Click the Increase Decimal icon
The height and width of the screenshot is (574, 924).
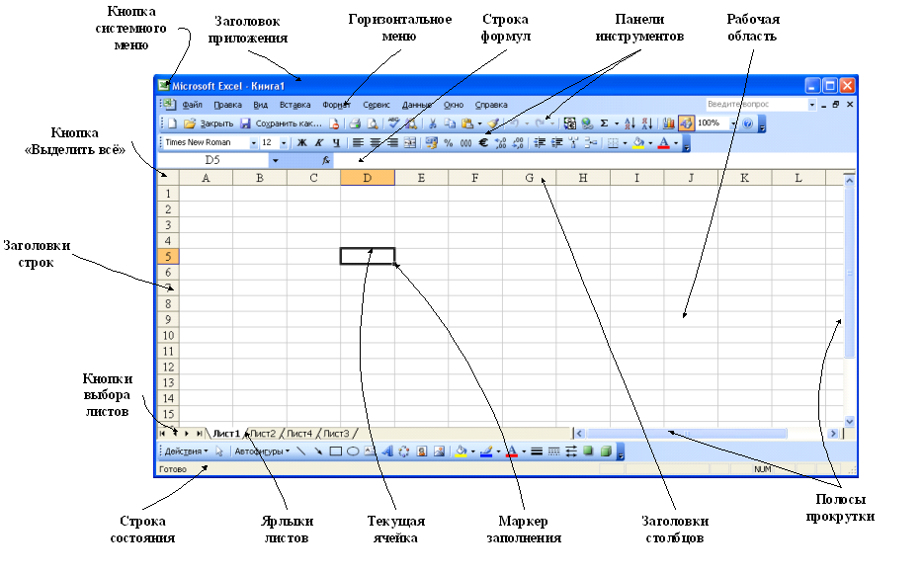coord(501,142)
